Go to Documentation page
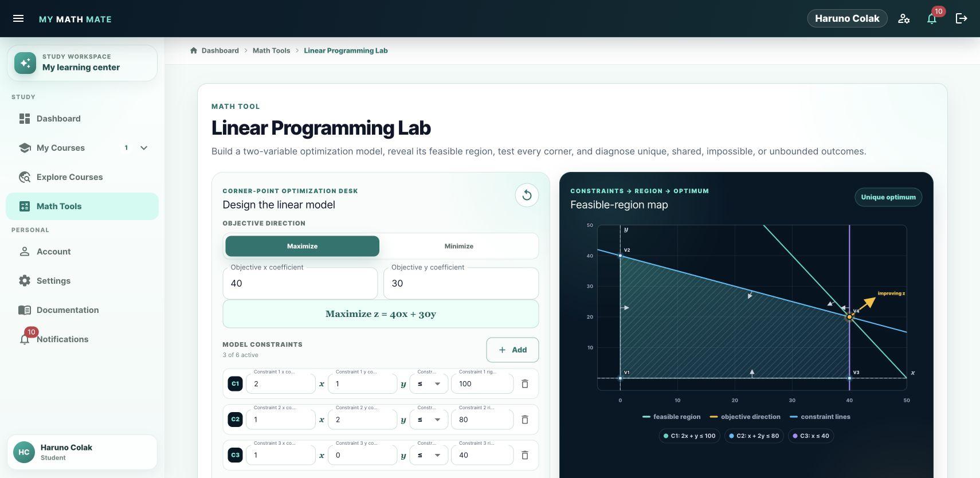Screen dimensions: 980x478 click(x=82, y=310)
